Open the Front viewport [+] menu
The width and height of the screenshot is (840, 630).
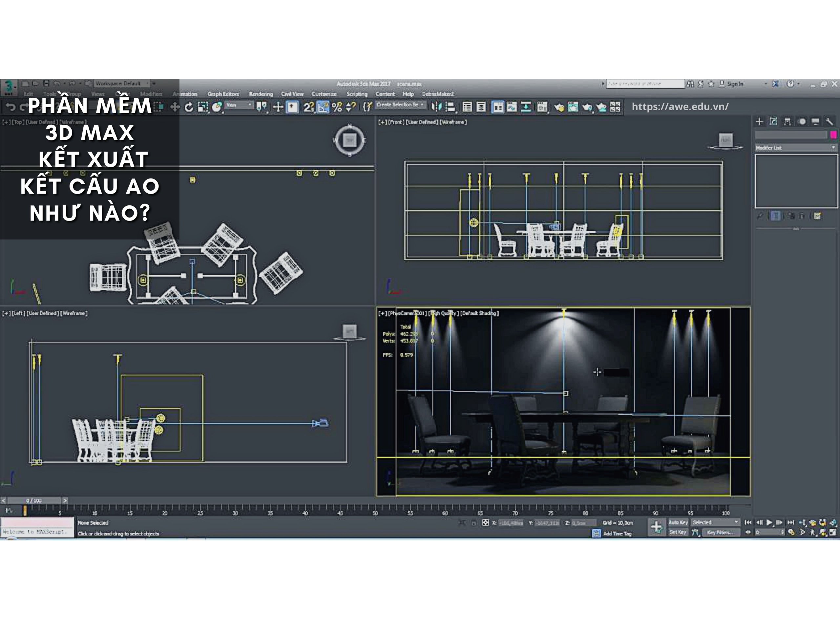click(382, 122)
